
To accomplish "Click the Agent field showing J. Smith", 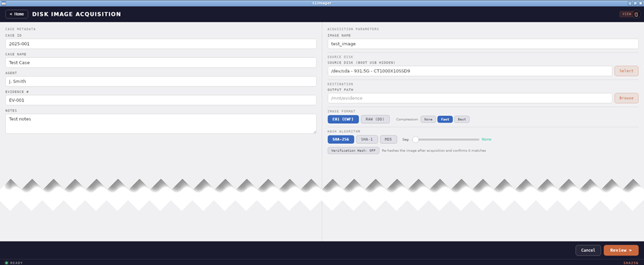I will point(160,82).
